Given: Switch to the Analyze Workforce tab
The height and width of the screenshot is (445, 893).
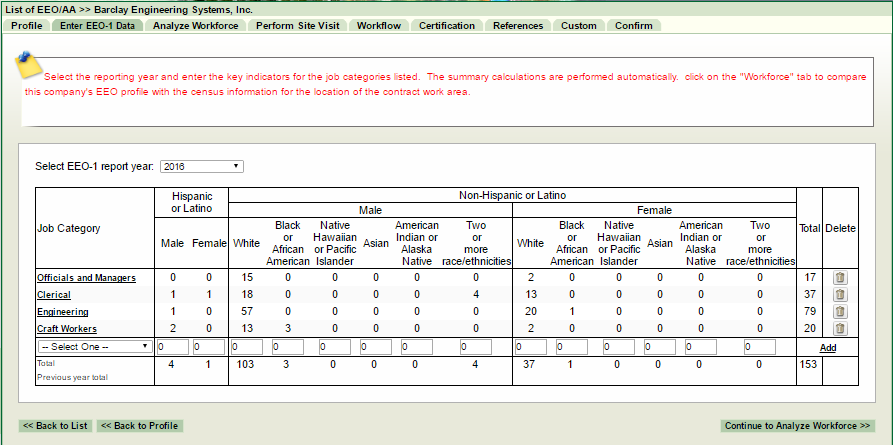Looking at the screenshot, I should click(x=195, y=25).
